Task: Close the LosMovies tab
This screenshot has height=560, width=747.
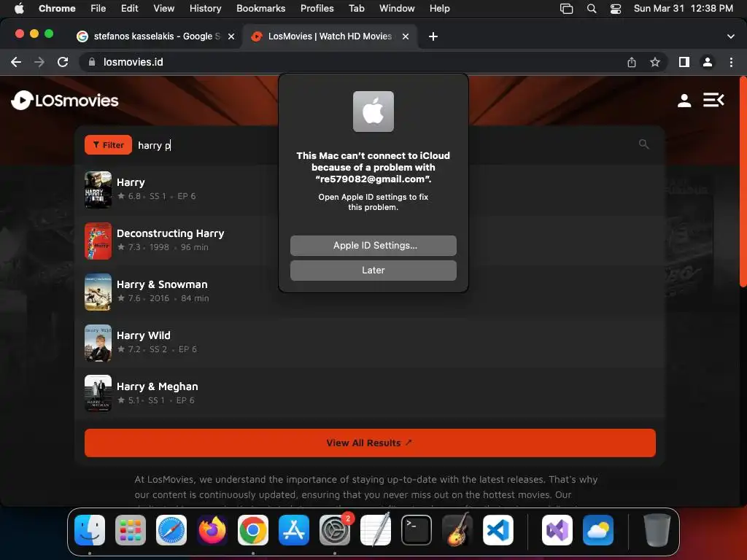Action: [406, 36]
